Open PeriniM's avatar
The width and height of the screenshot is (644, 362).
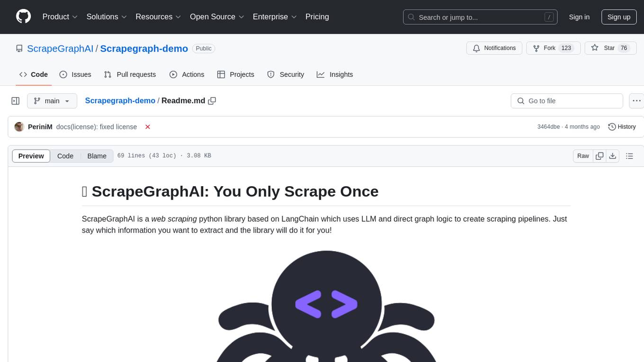19,127
